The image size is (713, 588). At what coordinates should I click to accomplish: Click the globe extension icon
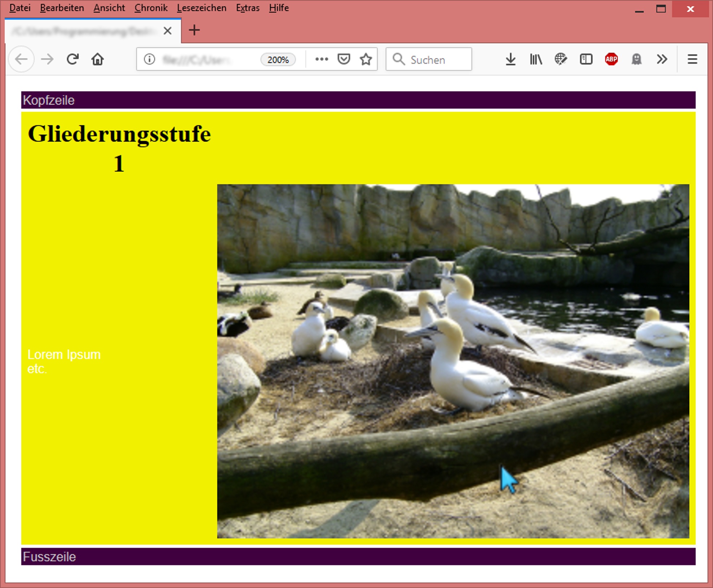pos(561,59)
